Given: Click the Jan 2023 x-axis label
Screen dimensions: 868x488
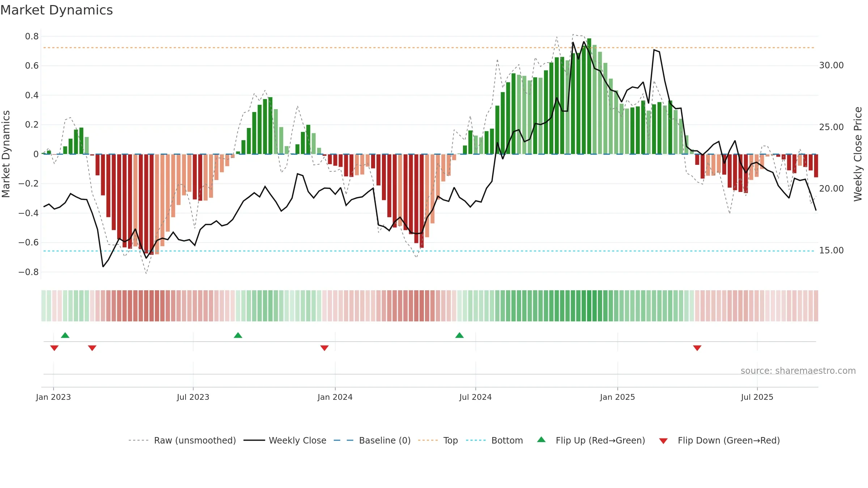Looking at the screenshot, I should 54,397.
